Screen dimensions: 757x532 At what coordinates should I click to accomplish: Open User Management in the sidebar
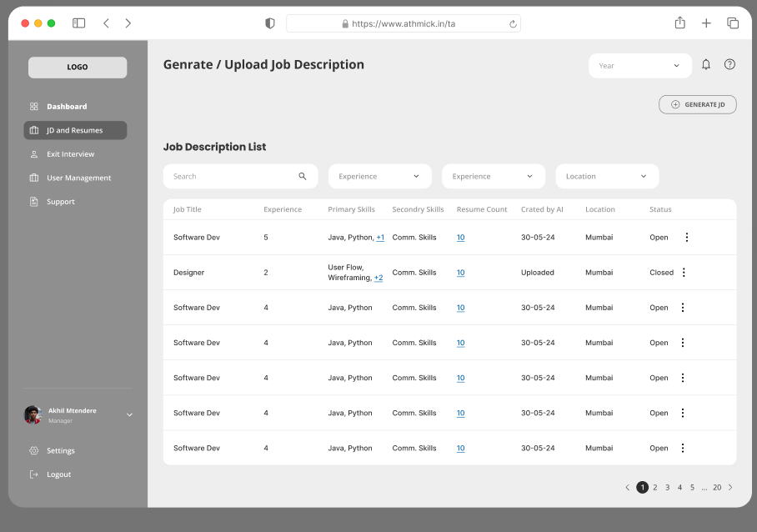[x=78, y=178]
